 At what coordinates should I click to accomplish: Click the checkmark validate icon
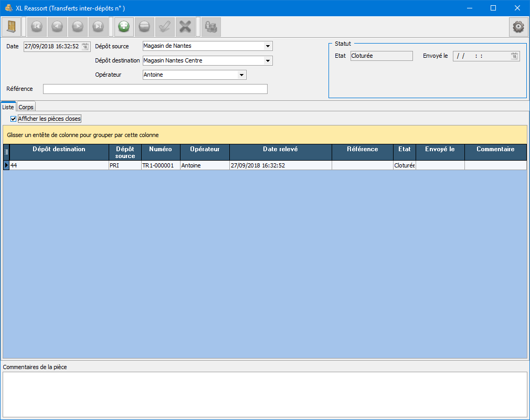165,27
